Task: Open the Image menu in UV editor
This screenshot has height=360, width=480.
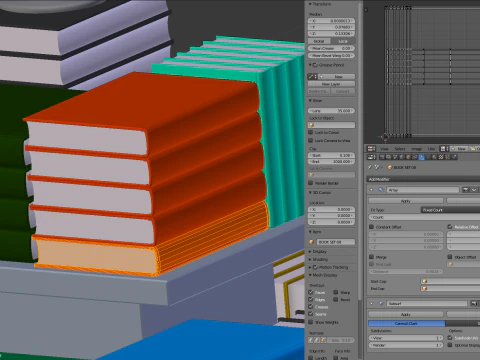Action: (417, 149)
